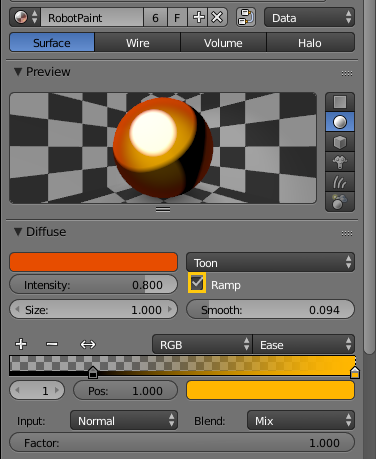Click the orange diffuse color swatch
376x459 pixels.
pyautogui.click(x=93, y=262)
